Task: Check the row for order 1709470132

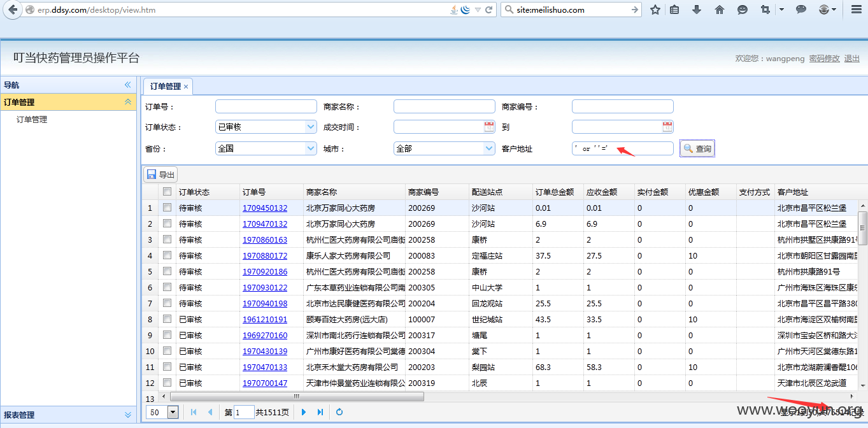Action: (x=167, y=224)
